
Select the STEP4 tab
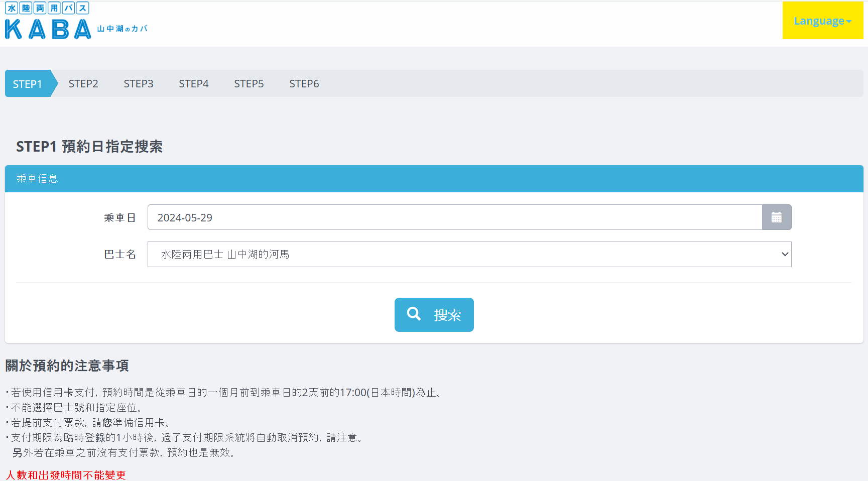click(194, 84)
